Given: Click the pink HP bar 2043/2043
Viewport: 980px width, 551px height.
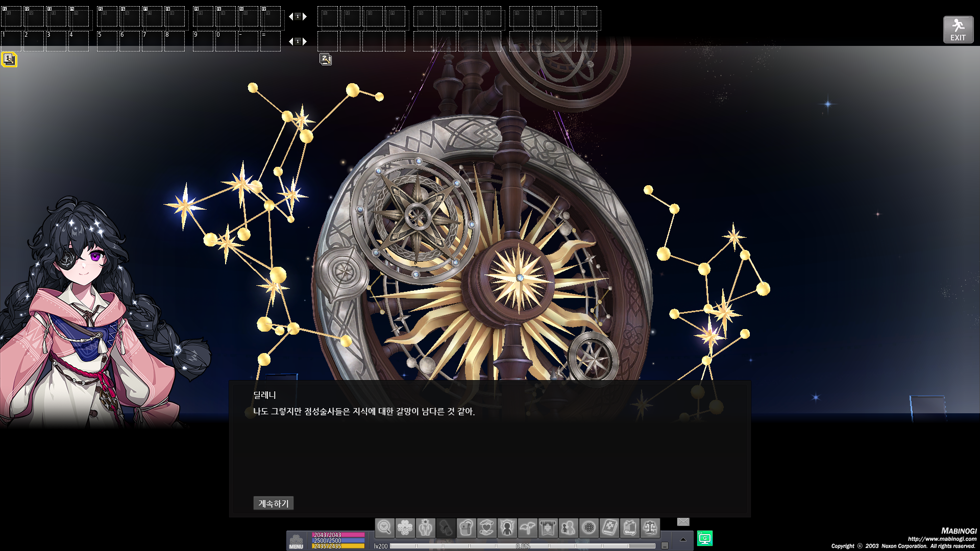Looking at the screenshot, I should pyautogui.click(x=338, y=535).
